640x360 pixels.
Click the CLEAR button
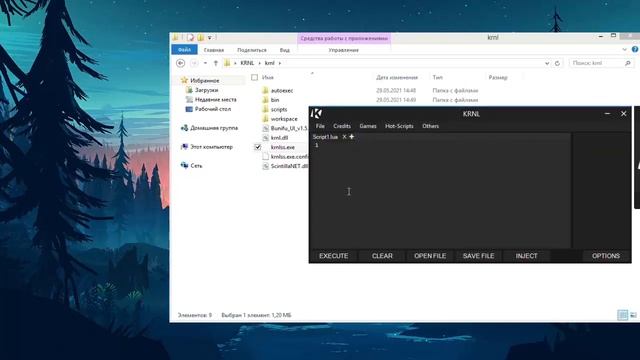pos(382,256)
